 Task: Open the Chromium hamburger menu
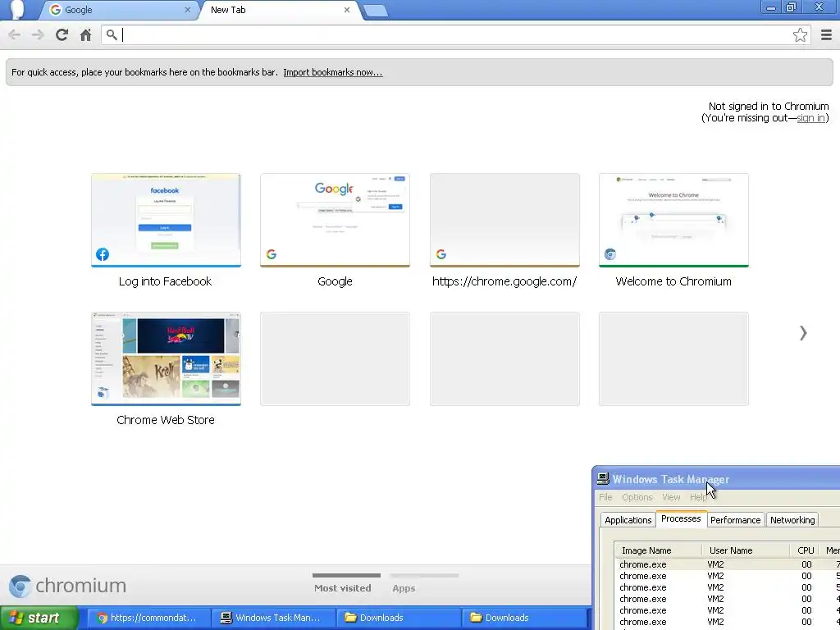826,34
